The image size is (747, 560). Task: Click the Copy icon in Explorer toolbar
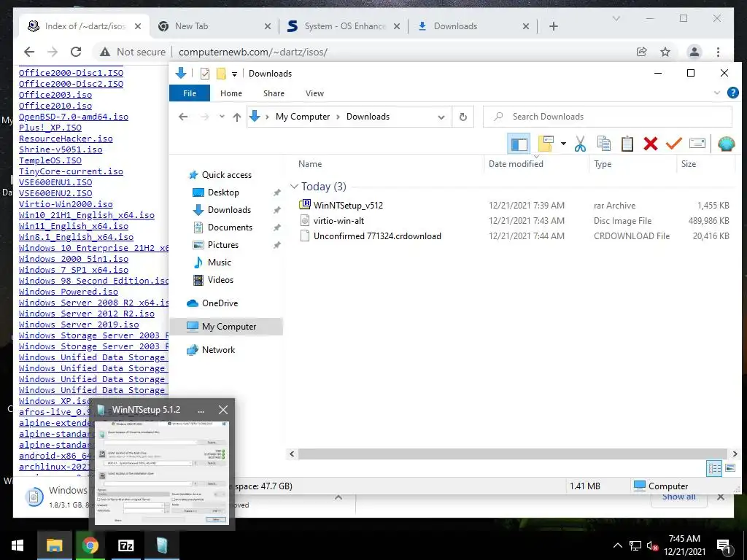[603, 144]
